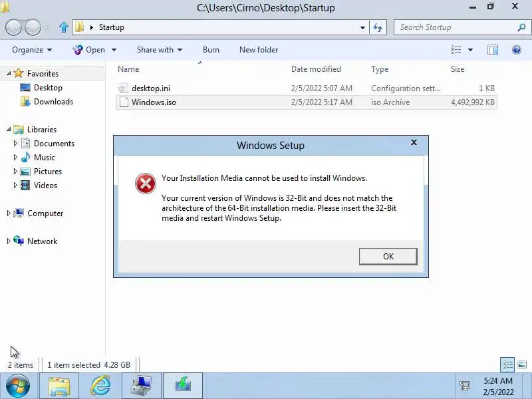Go up one folder level
The width and height of the screenshot is (532, 399).
pyautogui.click(x=63, y=27)
